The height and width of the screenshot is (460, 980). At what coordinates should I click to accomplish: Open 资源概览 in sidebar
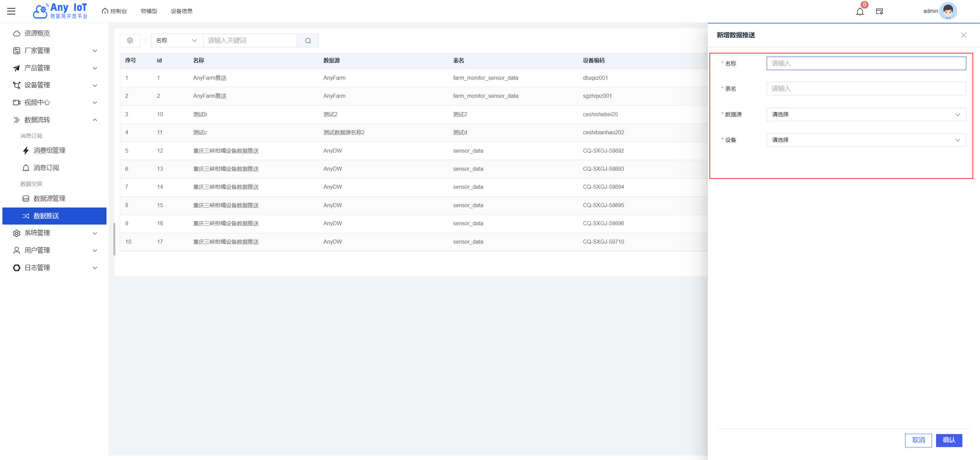(x=37, y=33)
